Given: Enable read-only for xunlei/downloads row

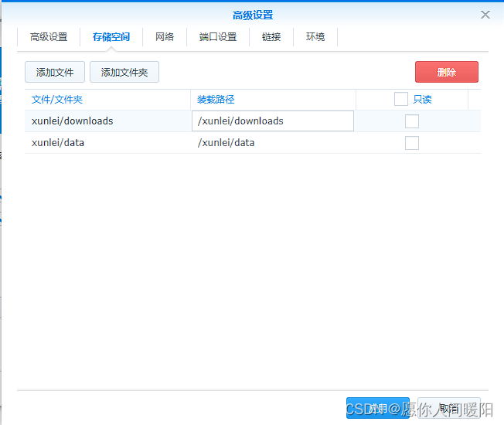Looking at the screenshot, I should click(412, 121).
